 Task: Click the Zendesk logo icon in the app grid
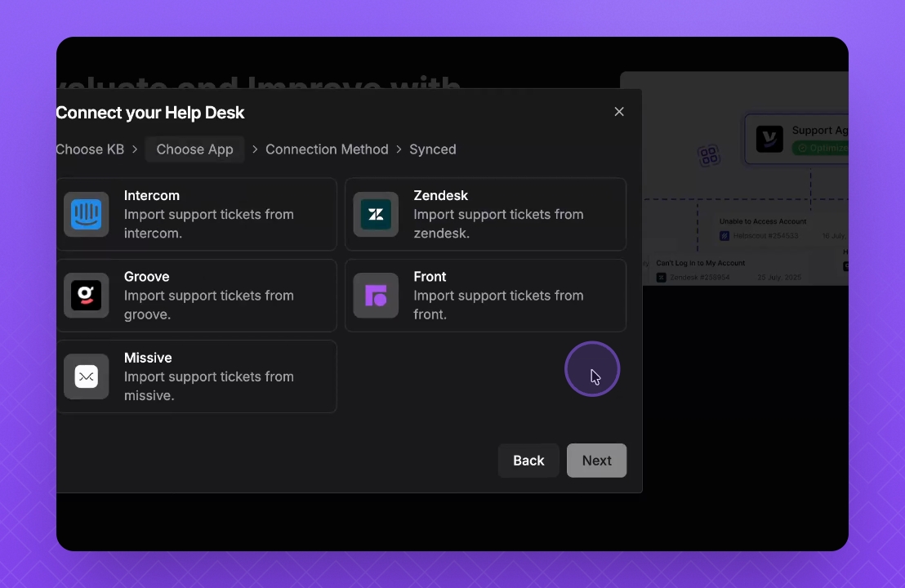point(376,215)
